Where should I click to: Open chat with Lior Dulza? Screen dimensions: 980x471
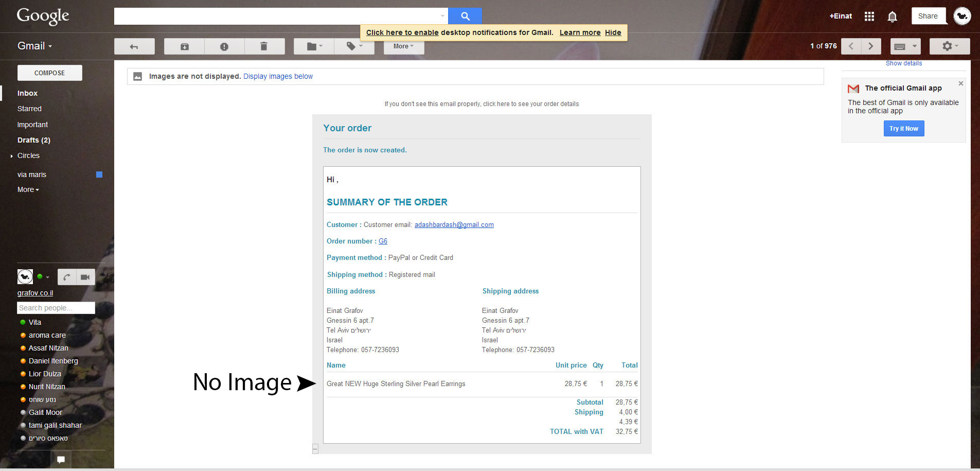[45, 374]
